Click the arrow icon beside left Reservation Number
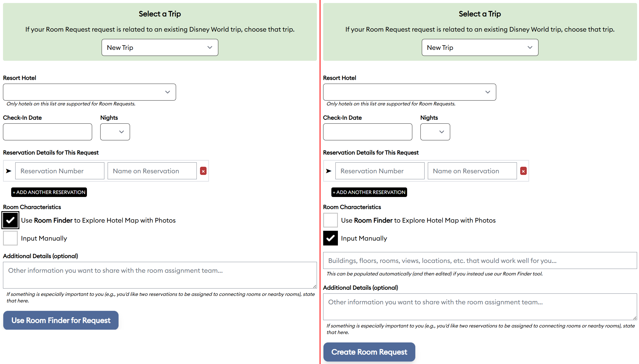The image size is (639, 364). pos(9,171)
